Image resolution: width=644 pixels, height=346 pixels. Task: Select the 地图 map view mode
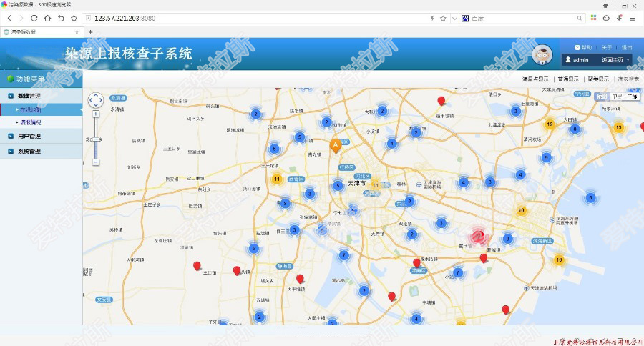tap(602, 97)
